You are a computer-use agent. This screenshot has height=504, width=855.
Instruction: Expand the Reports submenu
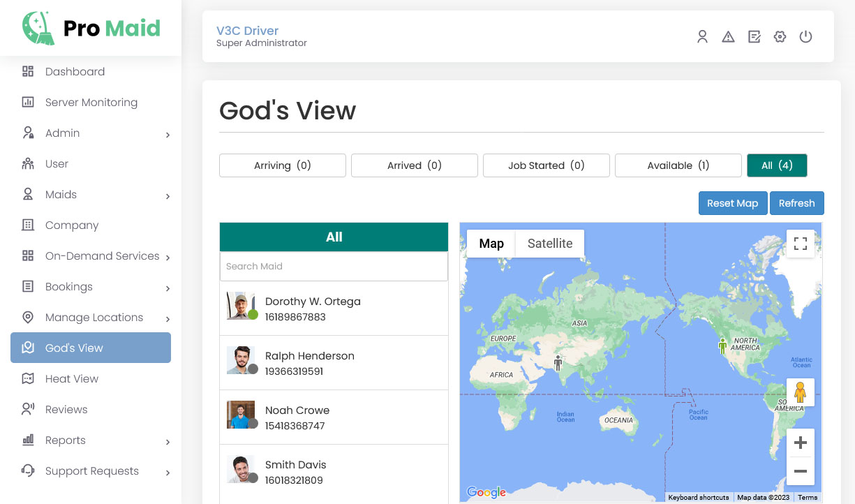coord(168,442)
